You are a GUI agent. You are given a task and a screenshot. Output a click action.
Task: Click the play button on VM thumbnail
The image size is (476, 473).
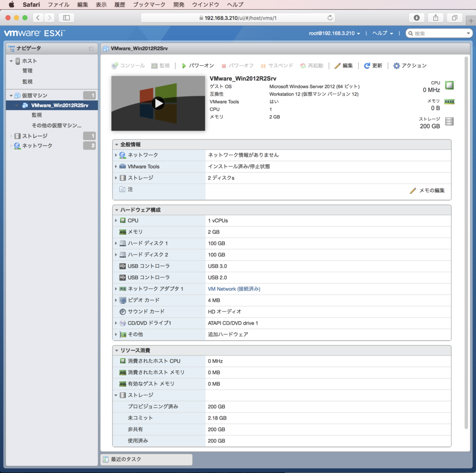158,104
